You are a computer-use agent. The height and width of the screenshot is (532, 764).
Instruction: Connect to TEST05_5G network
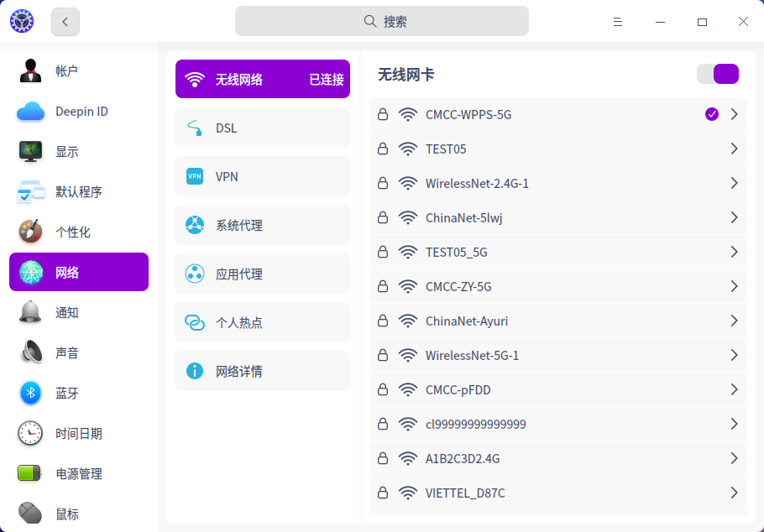pos(558,252)
